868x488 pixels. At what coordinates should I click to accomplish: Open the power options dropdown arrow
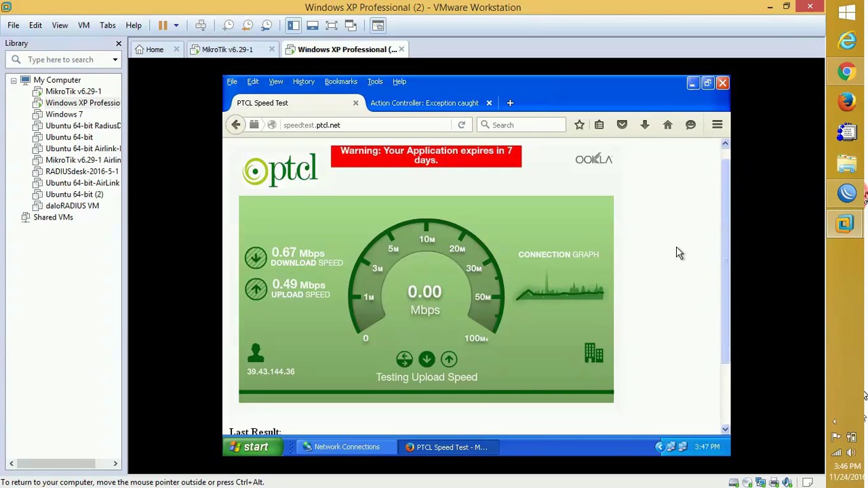click(176, 25)
